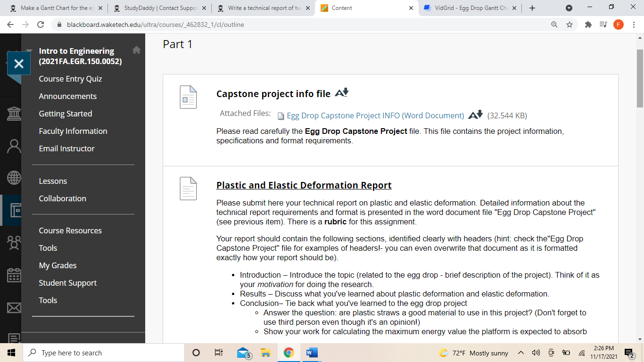Open Microsoft Word from the taskbar
644x362 pixels.
[x=312, y=353]
